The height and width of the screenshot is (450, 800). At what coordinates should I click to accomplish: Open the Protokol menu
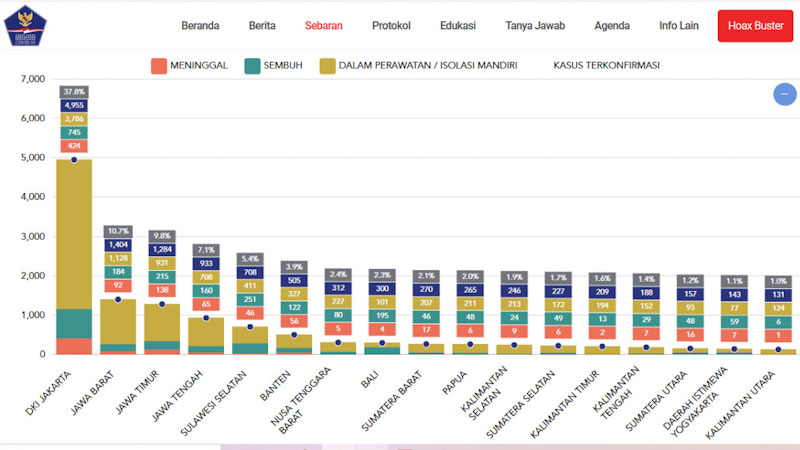pyautogui.click(x=391, y=26)
